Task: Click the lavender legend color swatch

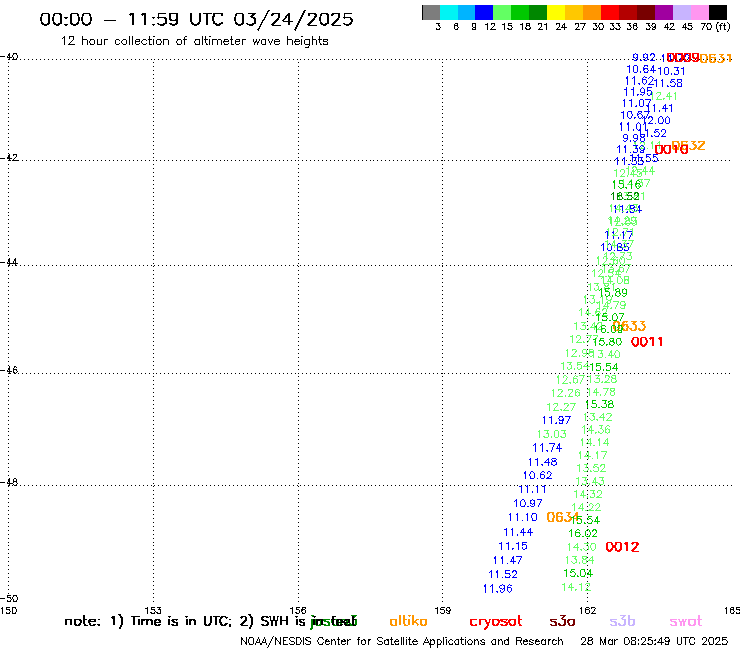Action: pos(681,12)
